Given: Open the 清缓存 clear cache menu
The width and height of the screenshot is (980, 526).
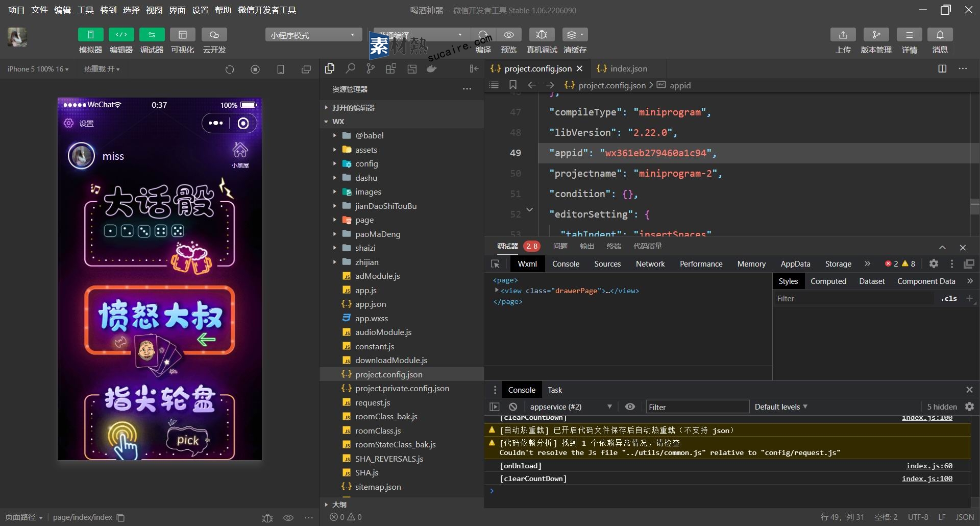Looking at the screenshot, I should coord(575,35).
